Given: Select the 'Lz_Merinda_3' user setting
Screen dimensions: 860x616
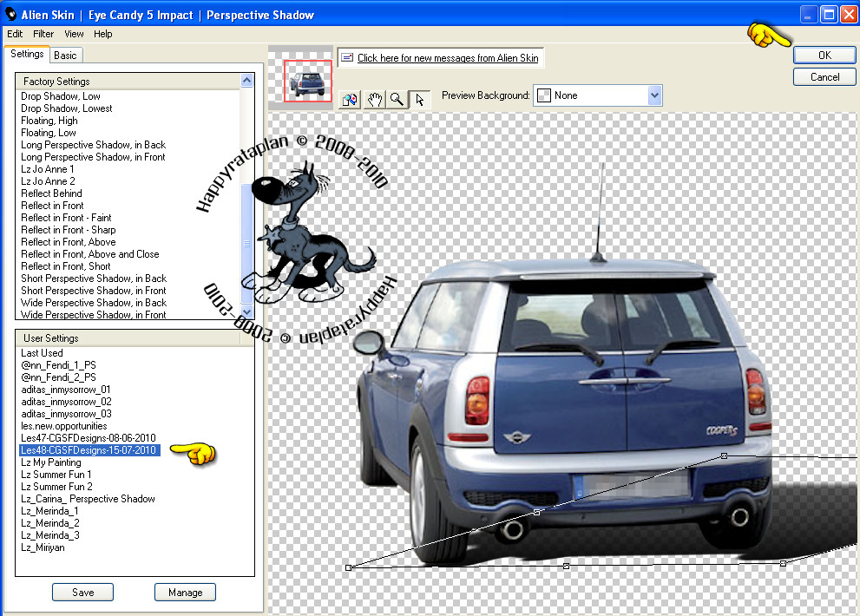Looking at the screenshot, I should click(50, 535).
